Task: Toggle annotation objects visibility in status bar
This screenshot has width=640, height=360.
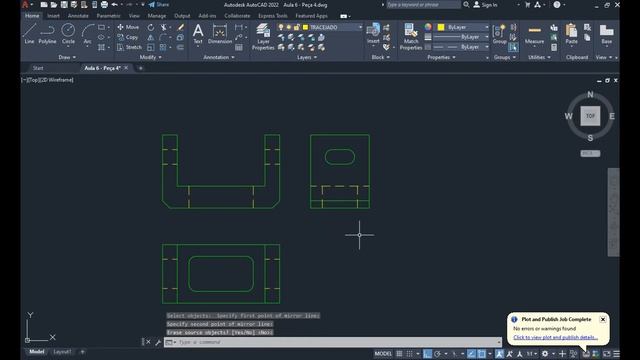Action: pyautogui.click(x=499, y=354)
